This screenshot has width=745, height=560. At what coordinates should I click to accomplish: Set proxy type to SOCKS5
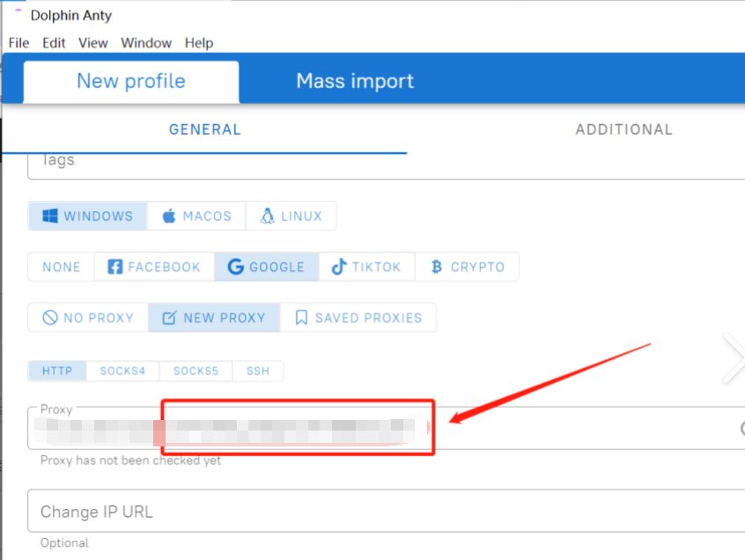click(195, 371)
